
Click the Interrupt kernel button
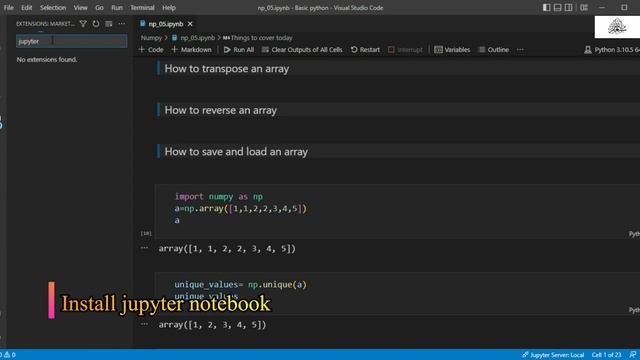[405, 50]
